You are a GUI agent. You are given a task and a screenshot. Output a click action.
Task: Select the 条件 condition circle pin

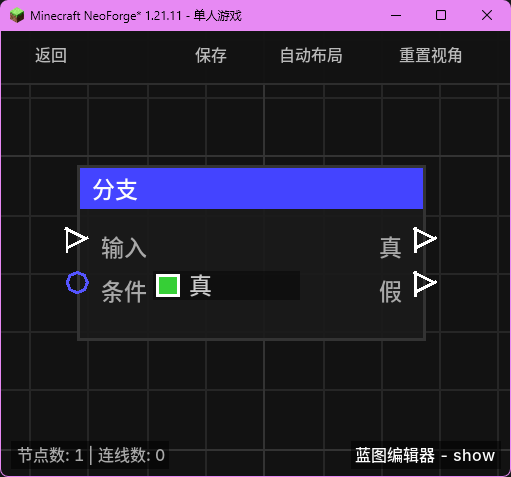tap(77, 283)
